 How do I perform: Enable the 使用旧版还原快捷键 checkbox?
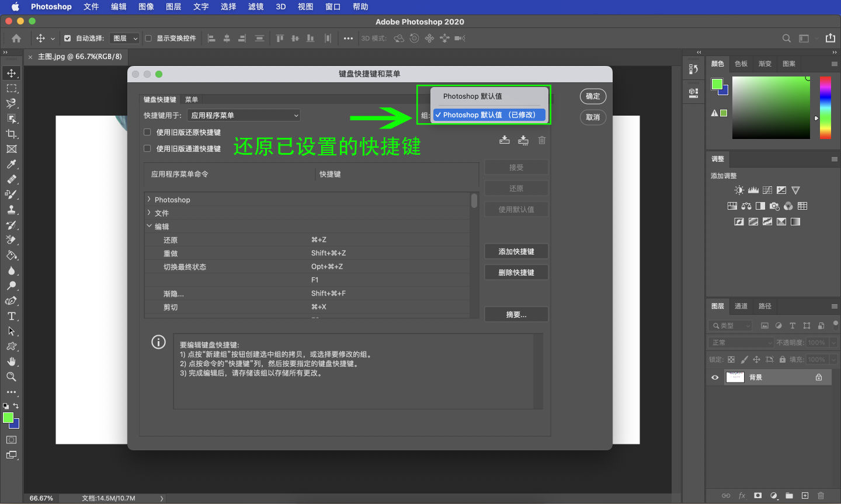tap(147, 133)
